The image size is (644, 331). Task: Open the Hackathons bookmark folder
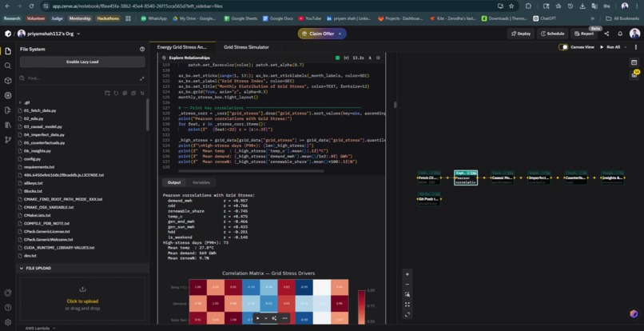click(108, 18)
